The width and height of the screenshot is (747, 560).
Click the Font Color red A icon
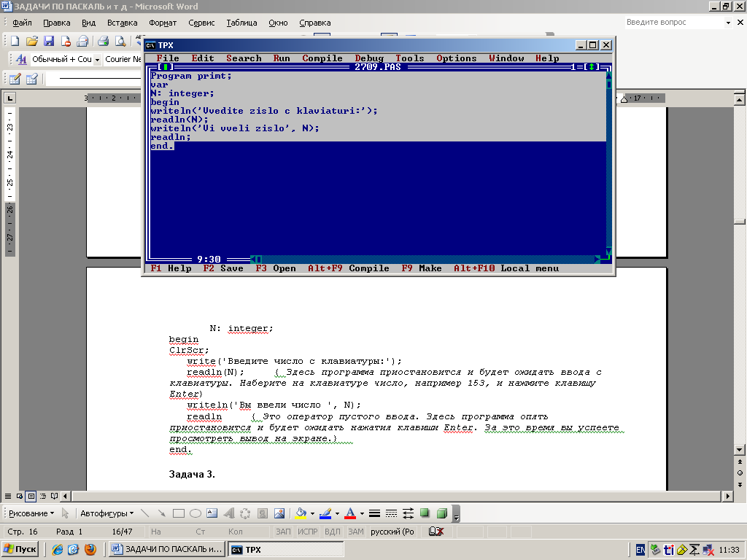pos(350,513)
